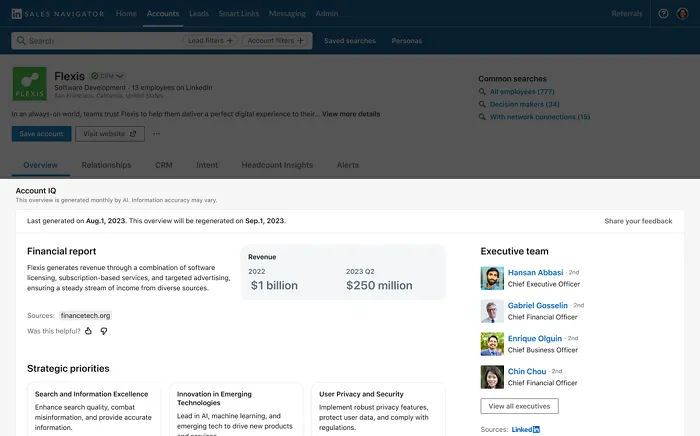Expand View more details
The width and height of the screenshot is (700, 436).
click(x=351, y=114)
